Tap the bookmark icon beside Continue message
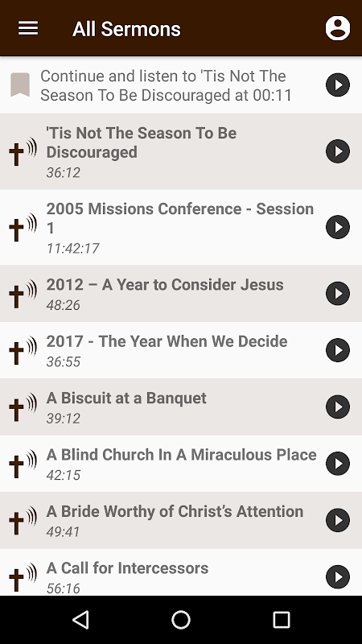Image resolution: width=362 pixels, height=644 pixels. click(x=20, y=85)
